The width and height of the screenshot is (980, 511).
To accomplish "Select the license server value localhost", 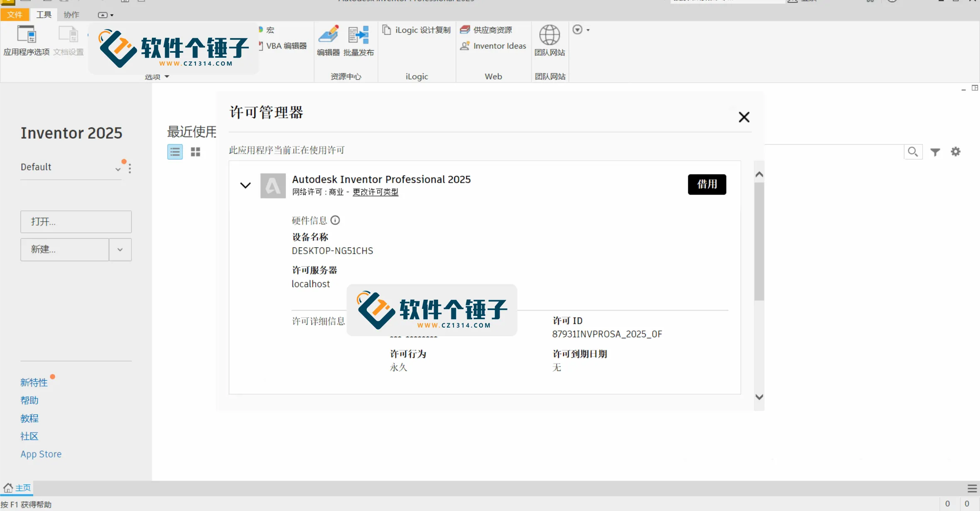I will (311, 284).
